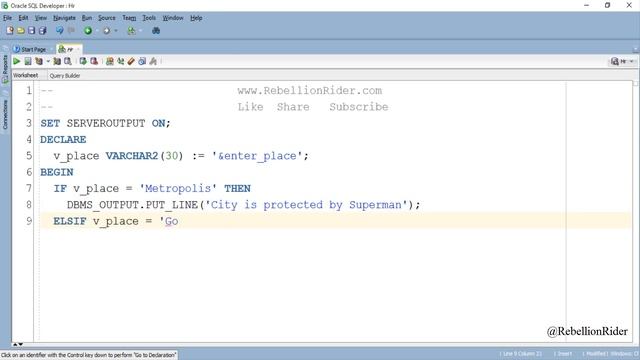
Task: Open the SQL Worksheet connection icon
Action: [x=131, y=31]
